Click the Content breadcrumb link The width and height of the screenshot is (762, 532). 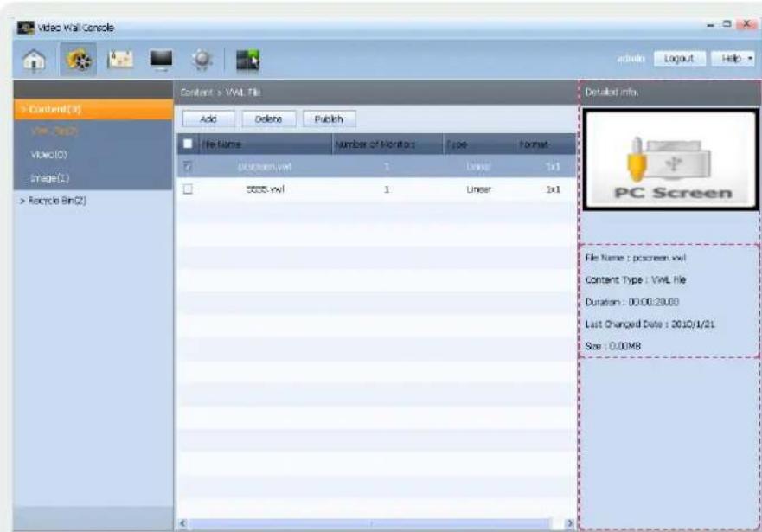tap(196, 93)
